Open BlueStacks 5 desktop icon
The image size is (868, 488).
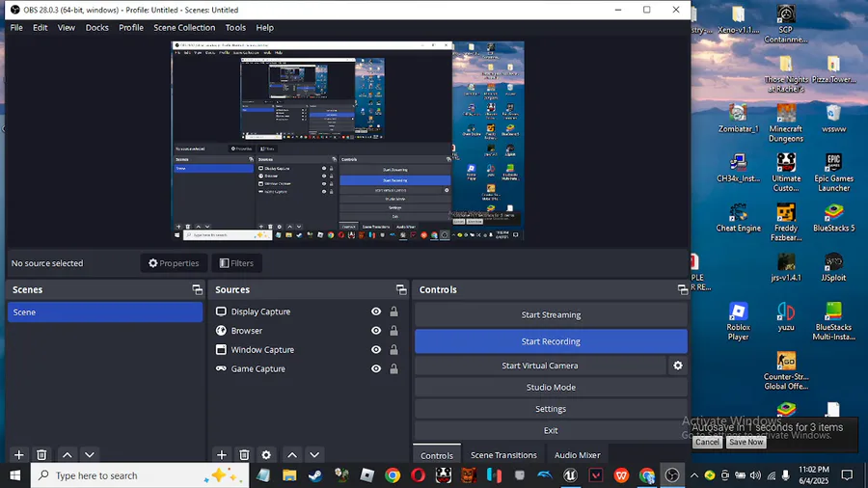(x=833, y=217)
